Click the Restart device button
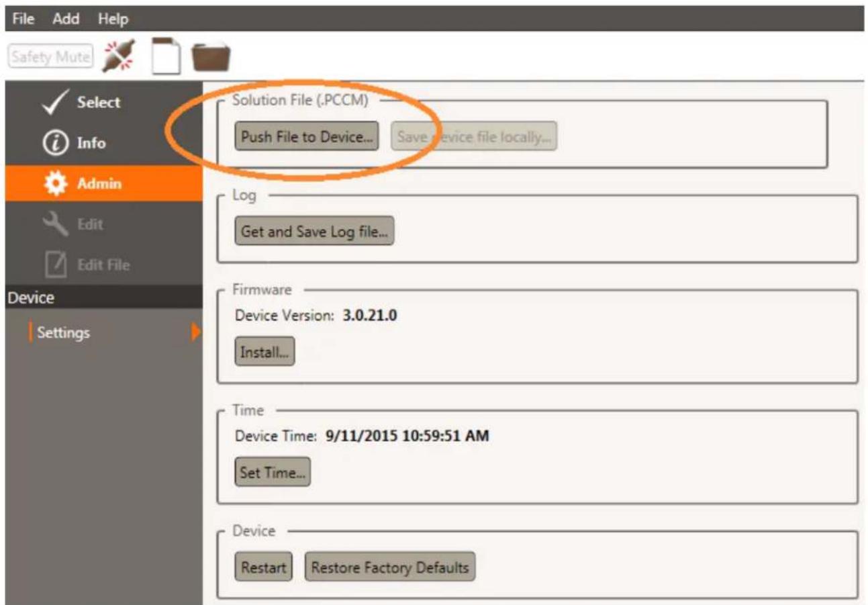The height and width of the screenshot is (605, 868). click(264, 567)
